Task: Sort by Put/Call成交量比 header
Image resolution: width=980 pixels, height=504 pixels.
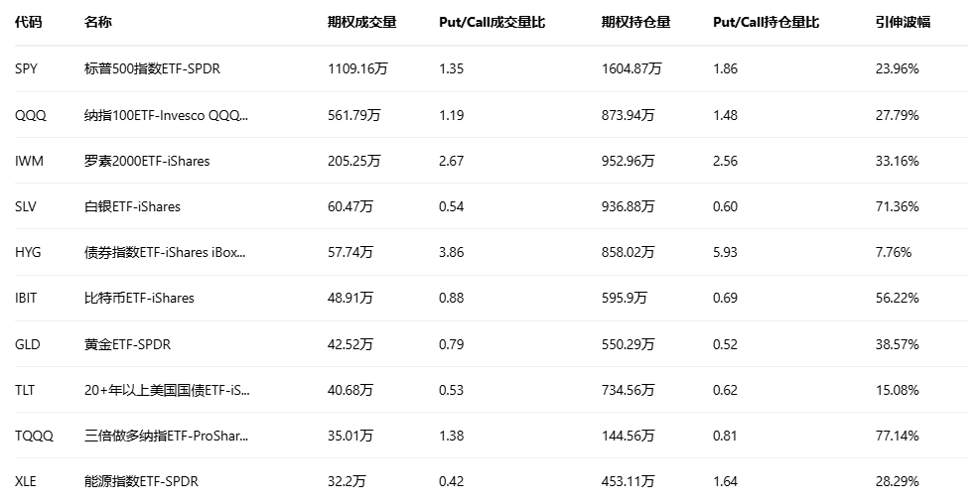Action: (491, 22)
